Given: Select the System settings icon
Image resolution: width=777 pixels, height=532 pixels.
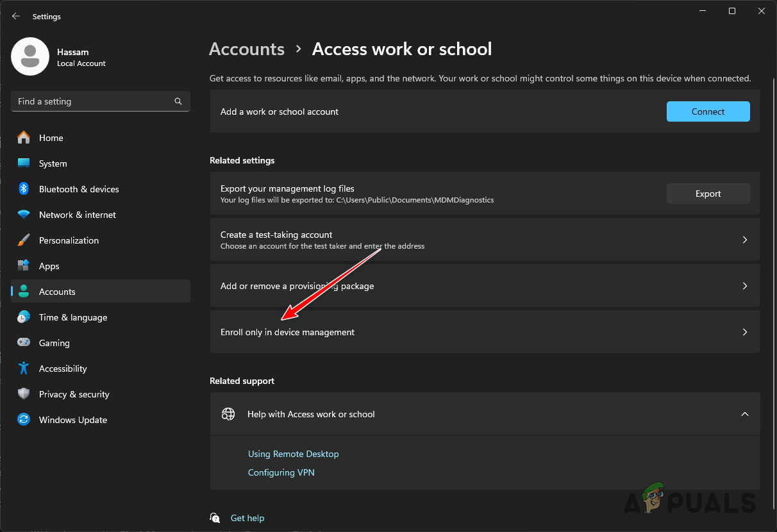Looking at the screenshot, I should click(x=24, y=163).
